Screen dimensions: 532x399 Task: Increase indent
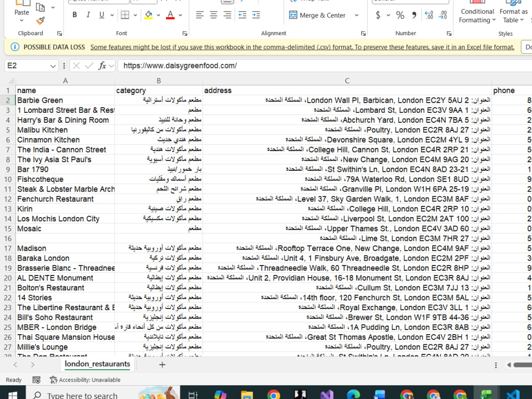[x=256, y=15]
